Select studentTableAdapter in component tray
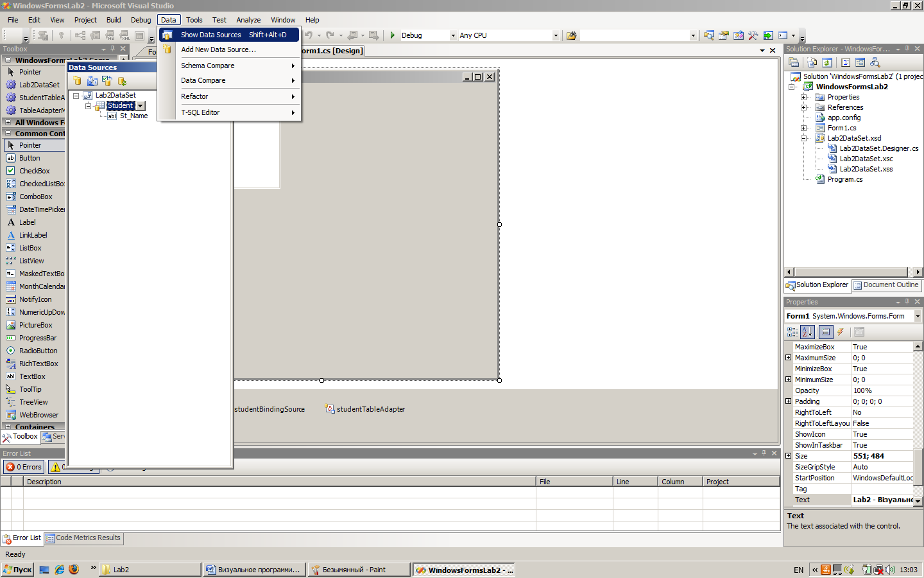Viewport: 924px width, 578px height. coord(365,409)
